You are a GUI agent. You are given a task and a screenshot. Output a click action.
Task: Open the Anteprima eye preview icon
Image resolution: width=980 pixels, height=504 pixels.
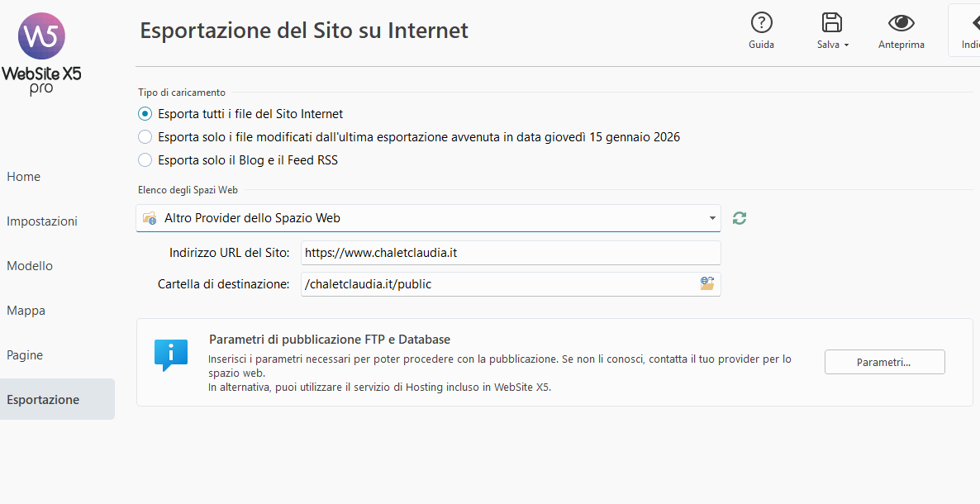pyautogui.click(x=901, y=23)
